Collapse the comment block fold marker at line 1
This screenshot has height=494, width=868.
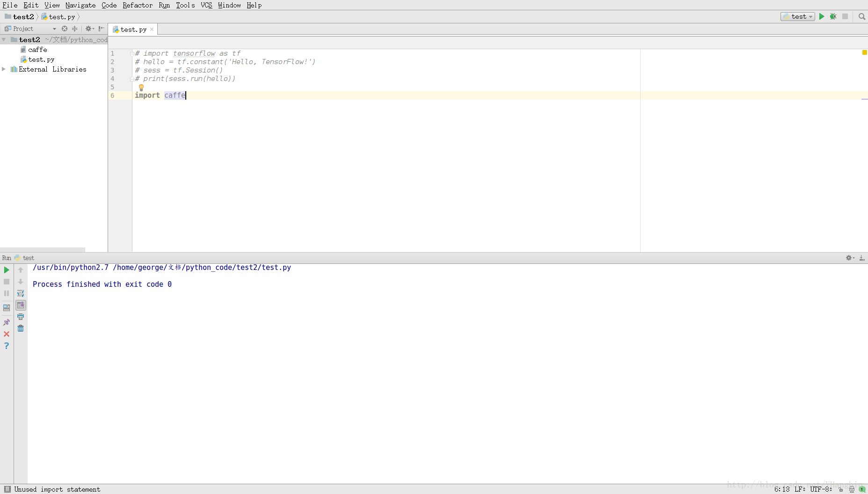[132, 53]
